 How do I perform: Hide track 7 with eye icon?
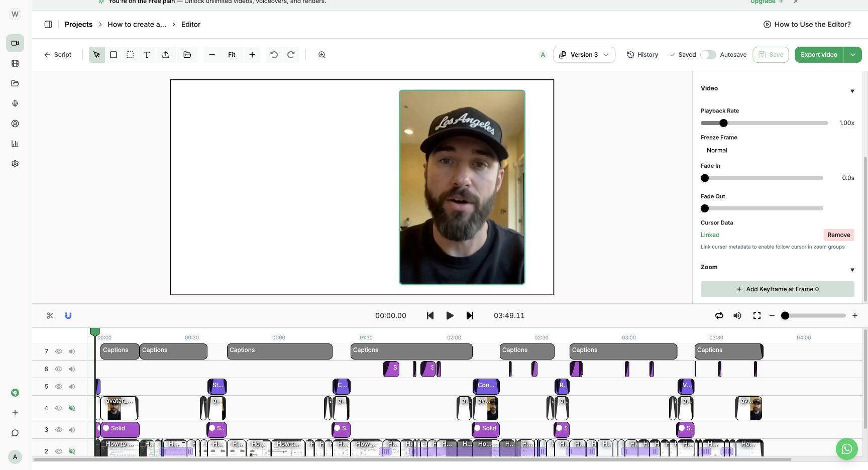point(59,351)
